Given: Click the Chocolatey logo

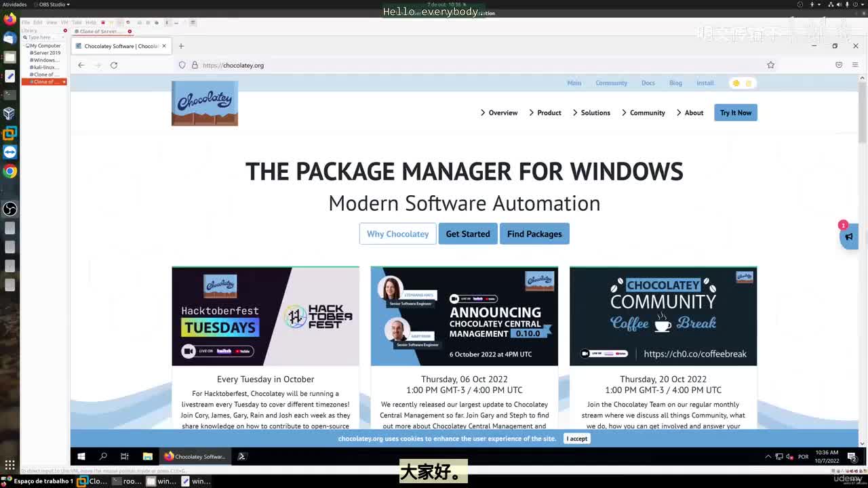Looking at the screenshot, I should pos(205,103).
